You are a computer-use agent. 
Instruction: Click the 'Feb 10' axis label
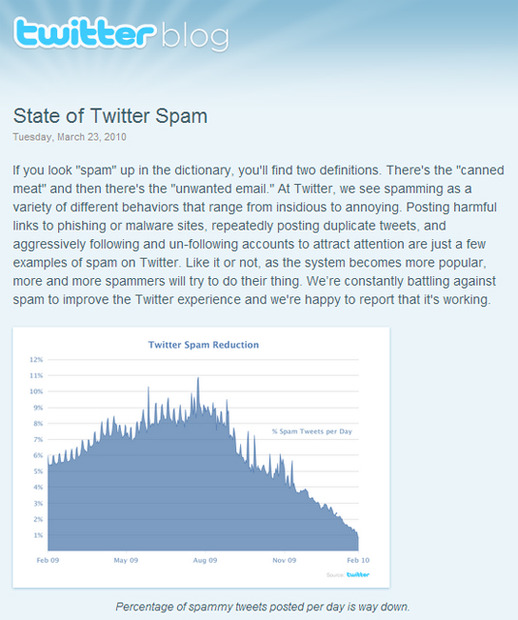click(358, 560)
